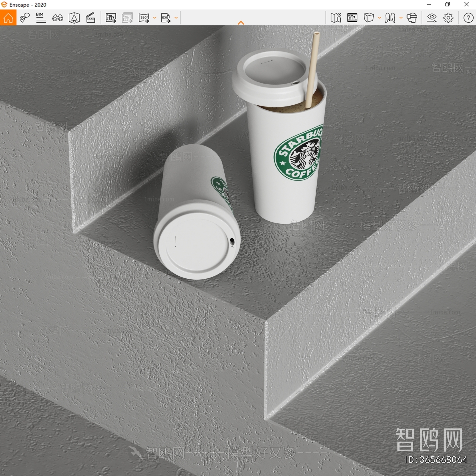Expand the cube view mode dropdown arrow

(380, 18)
